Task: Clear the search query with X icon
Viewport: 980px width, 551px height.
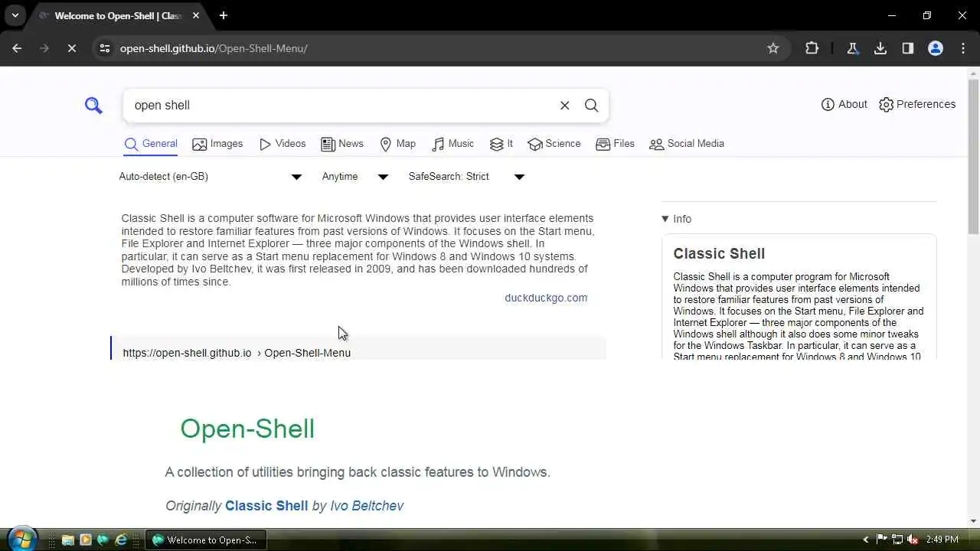Action: point(565,106)
